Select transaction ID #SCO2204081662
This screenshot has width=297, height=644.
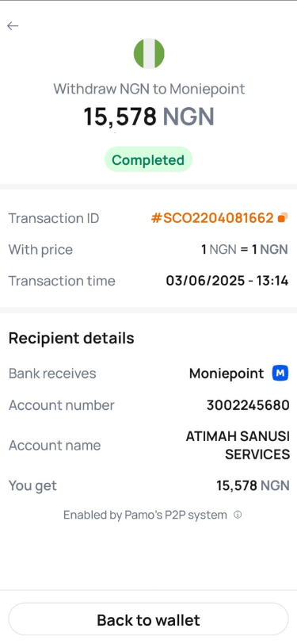(212, 218)
